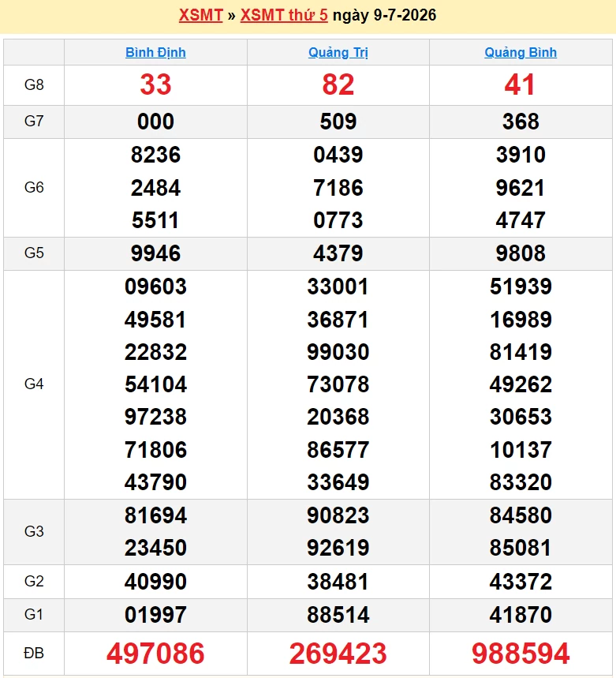Click G2 number 38481
This screenshot has width=616, height=678.
point(338,582)
